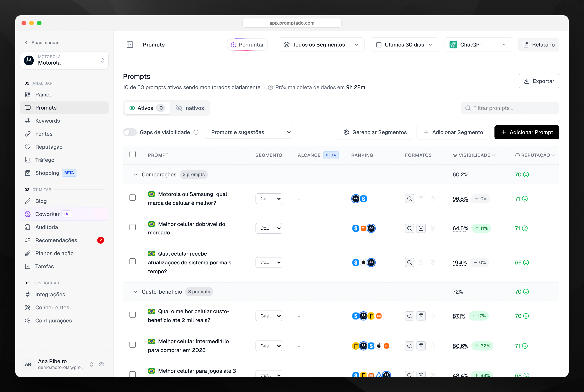584x392 pixels.
Task: Click the ChatGPT logo icon
Action: coord(453,45)
